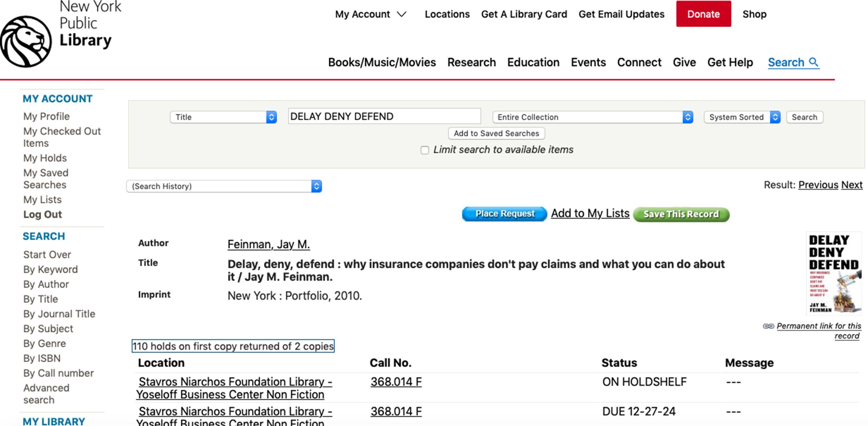Search By Author in sidebar

(46, 284)
